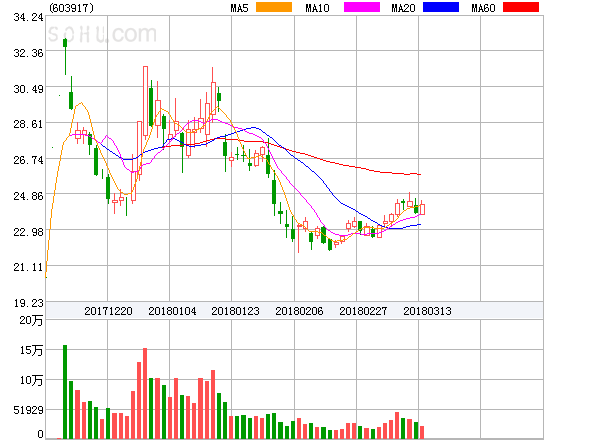
Task: Click the 21.11 price axis label
Action: (28, 267)
